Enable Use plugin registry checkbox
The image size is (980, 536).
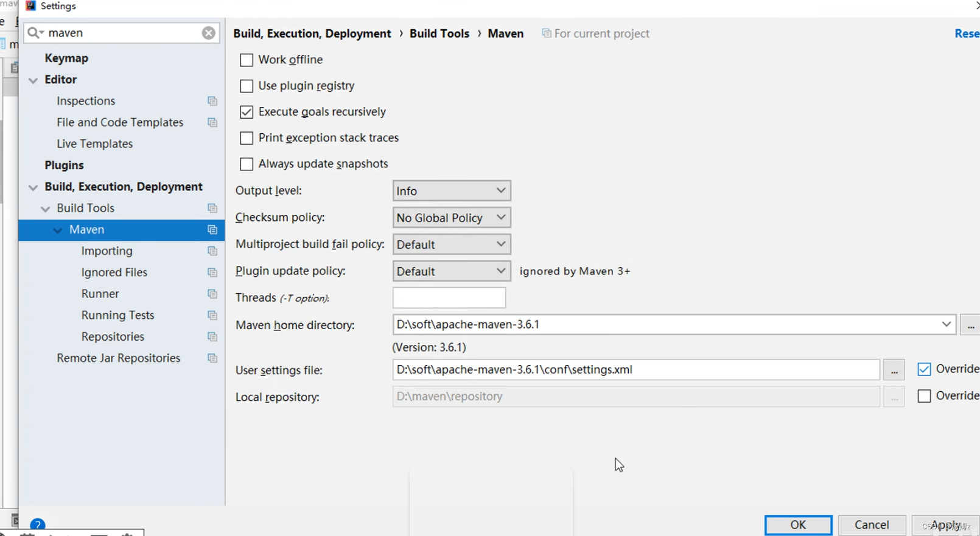pos(247,86)
